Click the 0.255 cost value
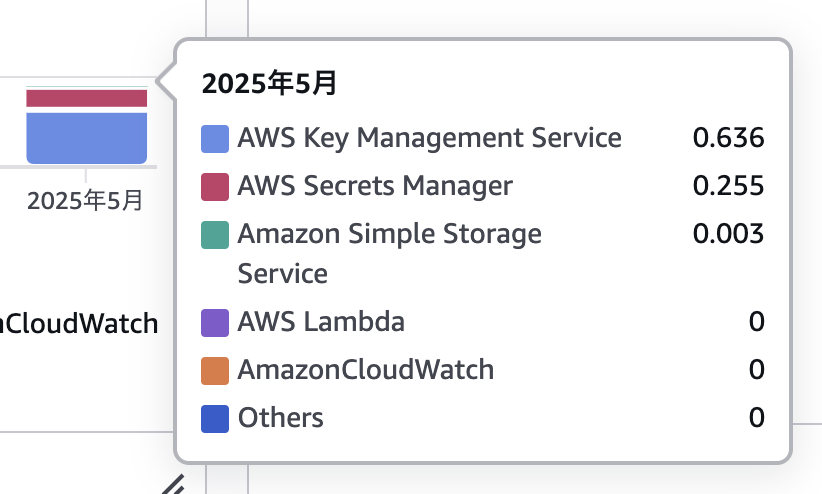822x494 pixels. point(728,186)
